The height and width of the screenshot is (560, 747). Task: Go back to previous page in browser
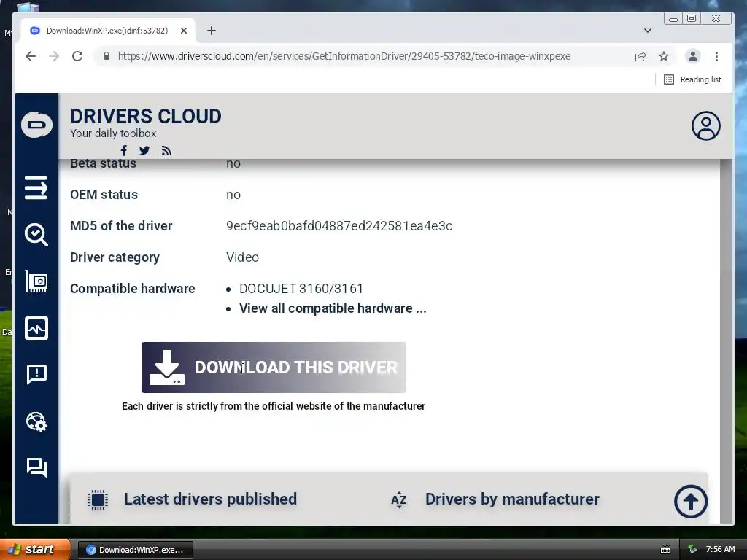coord(31,56)
